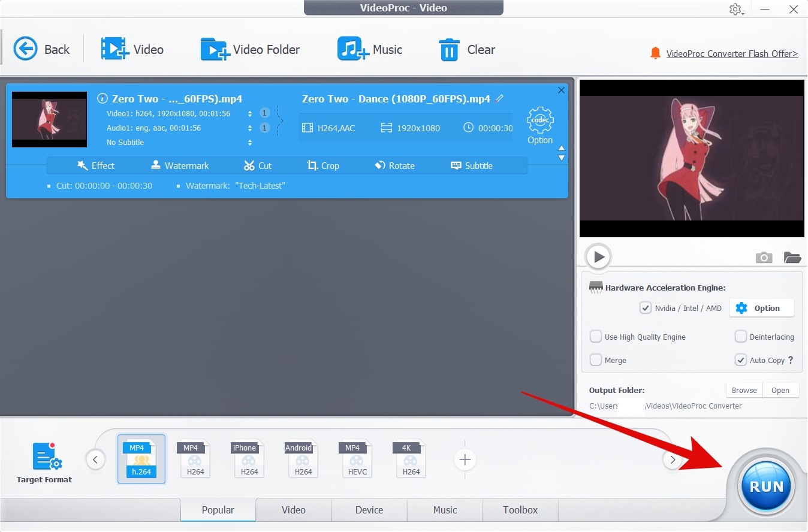Viewport: 808px width, 532px height.
Task: Take a snapshot with the camera icon
Action: click(764, 258)
